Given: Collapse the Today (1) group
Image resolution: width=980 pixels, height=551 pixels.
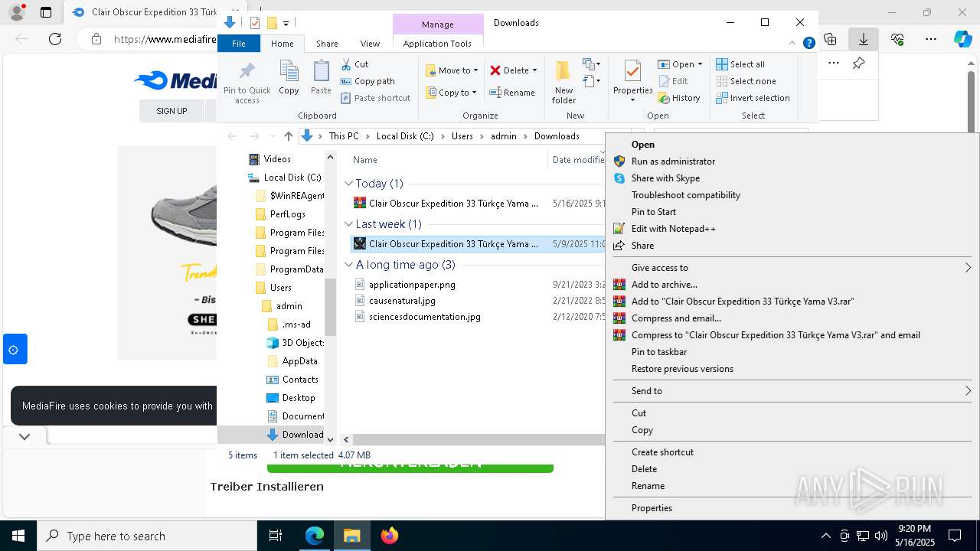Looking at the screenshot, I should (348, 184).
